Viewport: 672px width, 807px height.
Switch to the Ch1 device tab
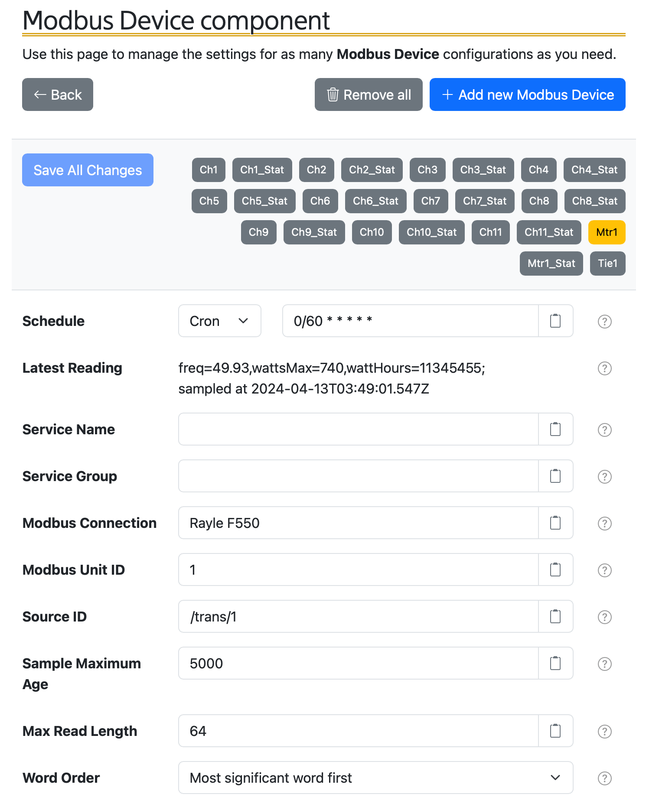209,170
